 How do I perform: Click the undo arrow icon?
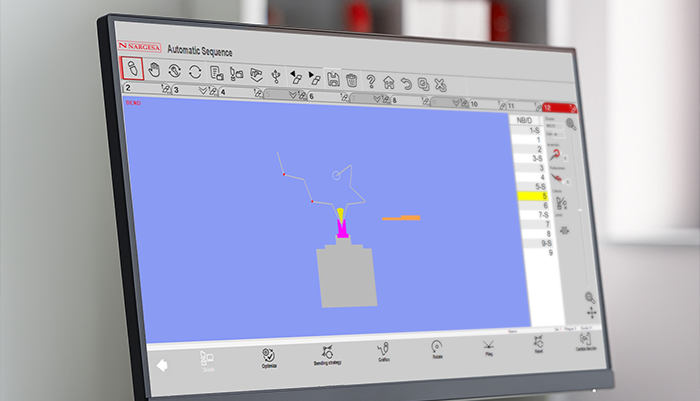pyautogui.click(x=405, y=83)
